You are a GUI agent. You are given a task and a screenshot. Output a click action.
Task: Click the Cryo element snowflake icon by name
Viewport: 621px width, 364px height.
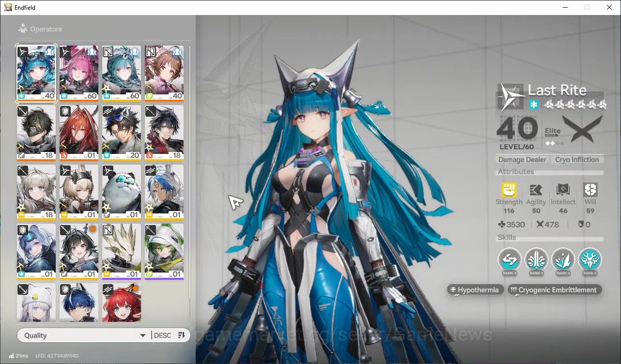[533, 105]
